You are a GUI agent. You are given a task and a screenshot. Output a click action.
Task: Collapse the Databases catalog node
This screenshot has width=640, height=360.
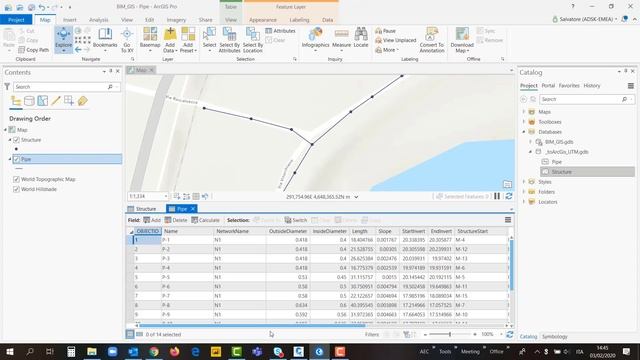click(x=524, y=132)
